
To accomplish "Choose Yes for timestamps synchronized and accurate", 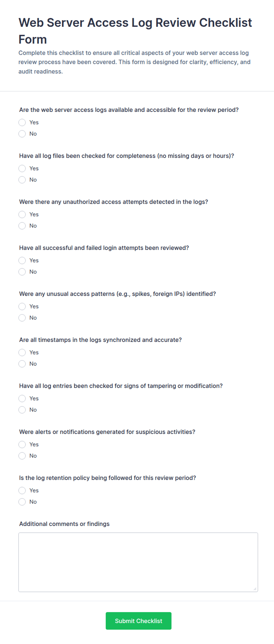I will tap(22, 352).
